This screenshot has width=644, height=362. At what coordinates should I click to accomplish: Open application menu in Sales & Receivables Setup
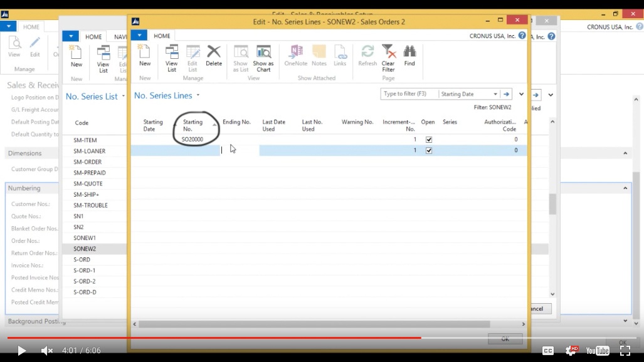point(8,26)
